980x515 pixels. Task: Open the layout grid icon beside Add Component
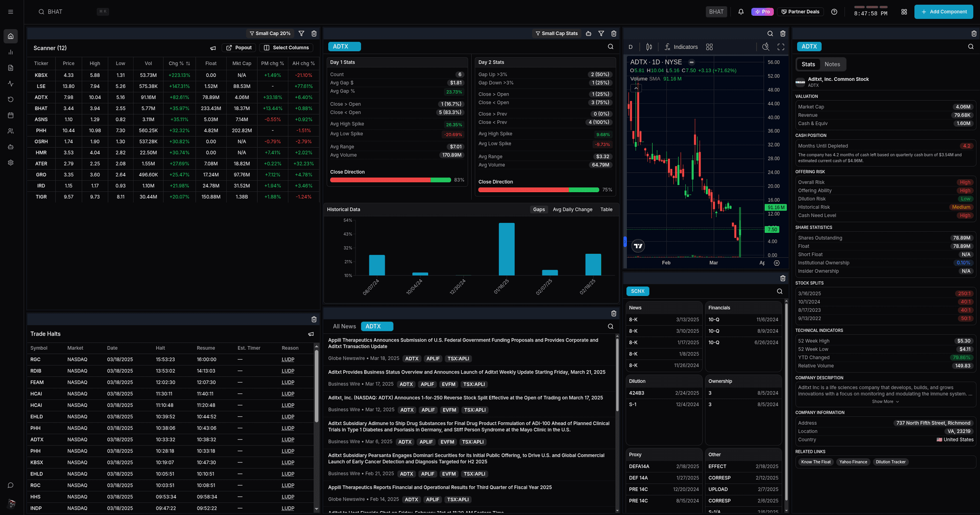904,12
